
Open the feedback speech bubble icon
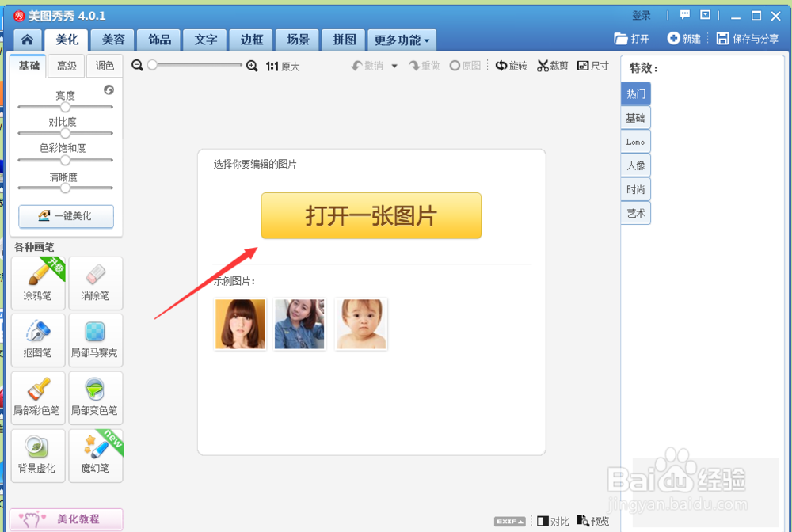coord(685,15)
